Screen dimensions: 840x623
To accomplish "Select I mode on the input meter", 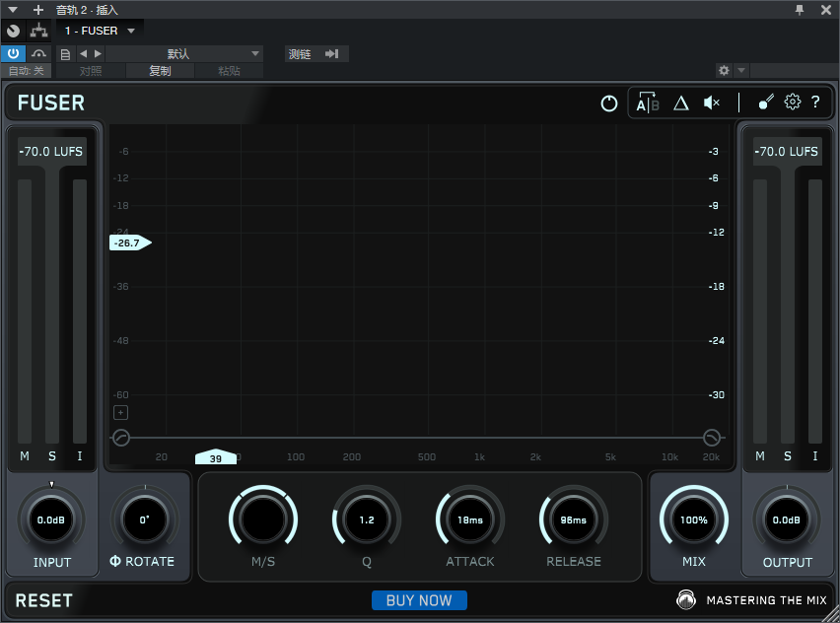I will click(x=80, y=455).
